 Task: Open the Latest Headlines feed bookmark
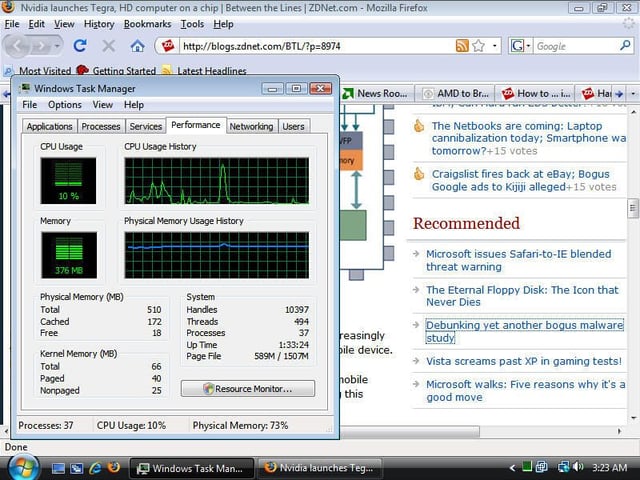coord(204,71)
